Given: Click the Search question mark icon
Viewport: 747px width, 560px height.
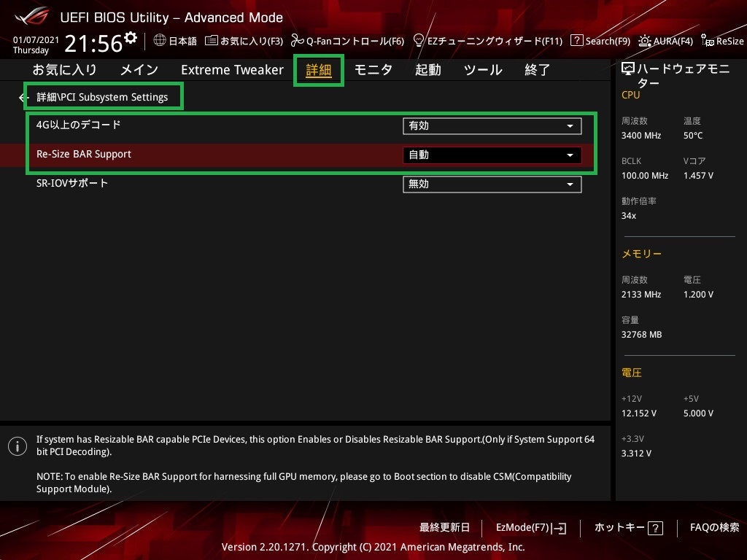Looking at the screenshot, I should point(576,41).
